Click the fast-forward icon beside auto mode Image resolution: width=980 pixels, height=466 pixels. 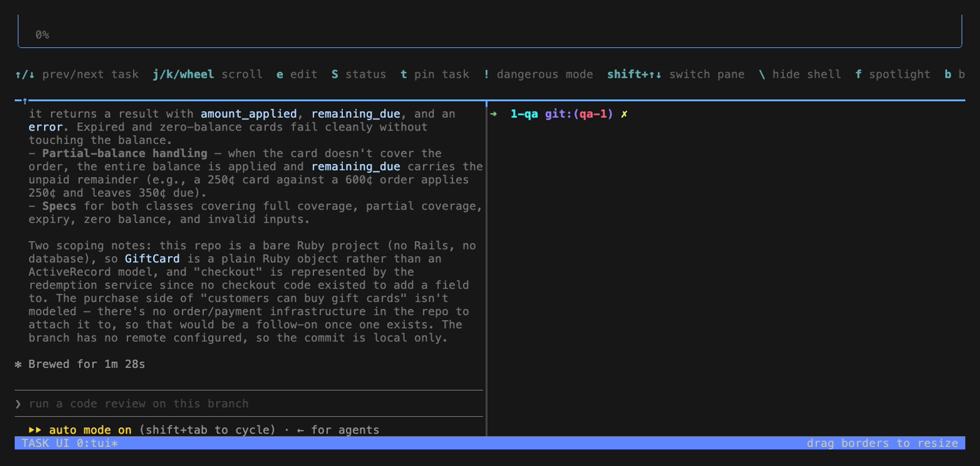[35, 430]
